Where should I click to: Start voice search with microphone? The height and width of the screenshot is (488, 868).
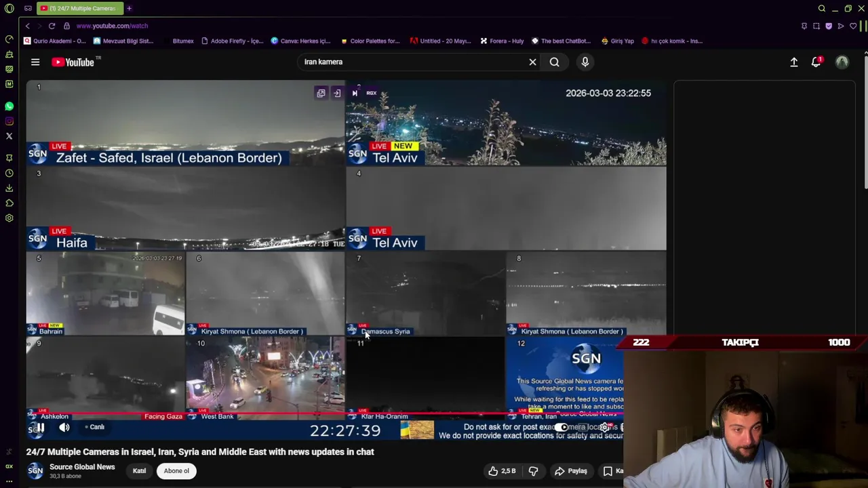[585, 62]
